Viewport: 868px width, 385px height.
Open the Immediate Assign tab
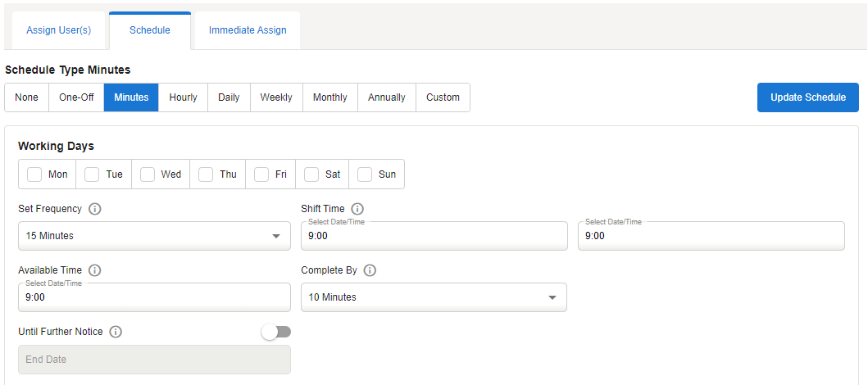point(248,30)
